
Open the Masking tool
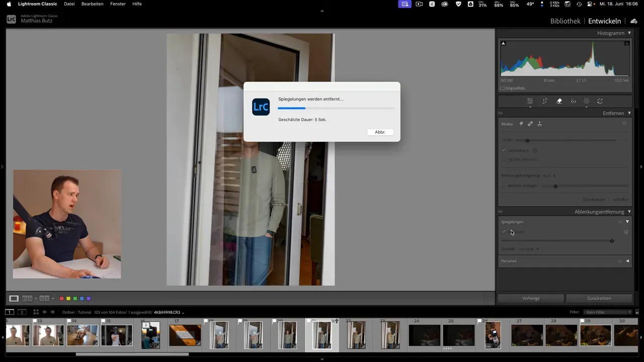click(586, 101)
